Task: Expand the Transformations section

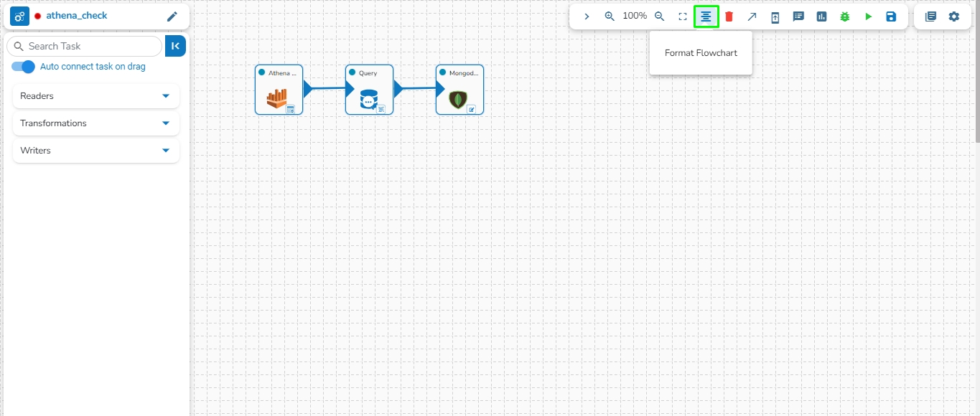Action: (x=96, y=123)
